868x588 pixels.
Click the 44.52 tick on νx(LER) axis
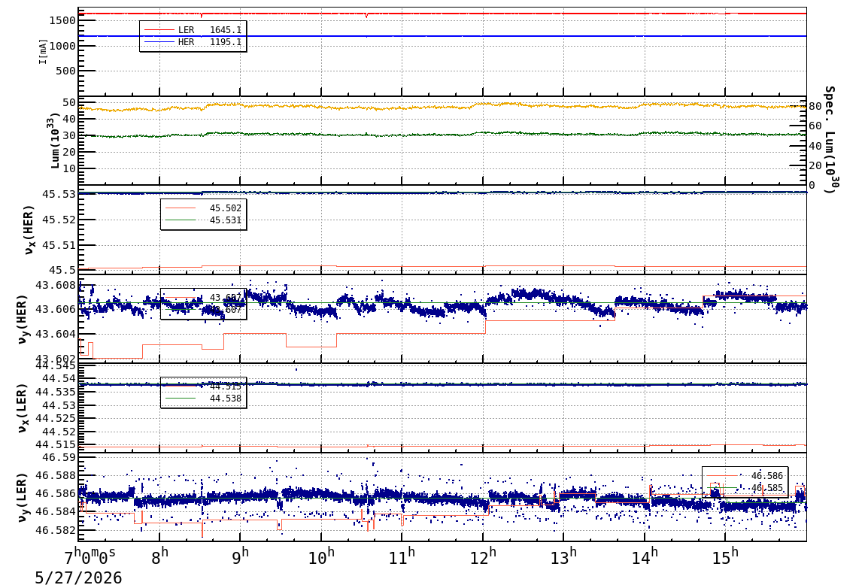tap(59, 432)
